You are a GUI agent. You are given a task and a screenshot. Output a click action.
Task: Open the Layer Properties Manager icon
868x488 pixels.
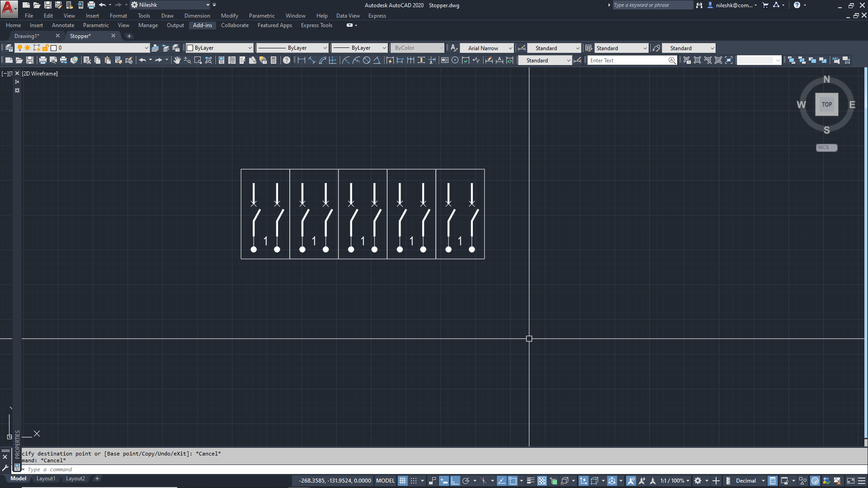pyautogui.click(x=8, y=47)
